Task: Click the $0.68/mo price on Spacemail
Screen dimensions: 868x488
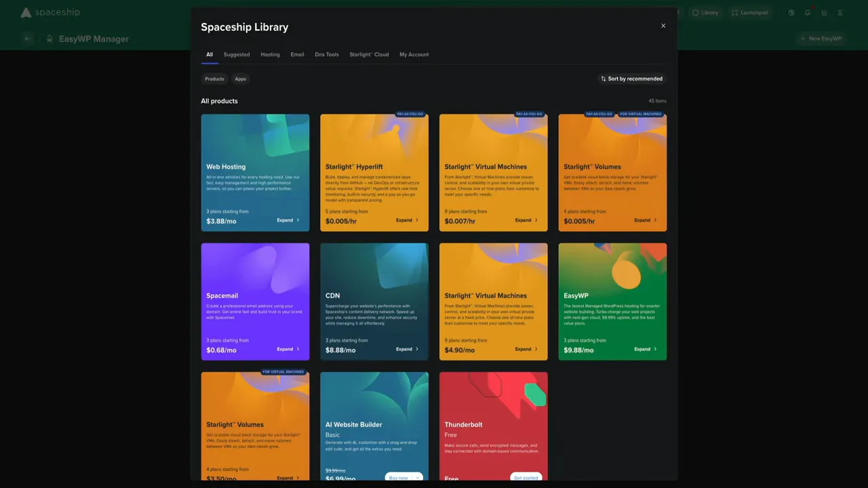Action: [221, 350]
